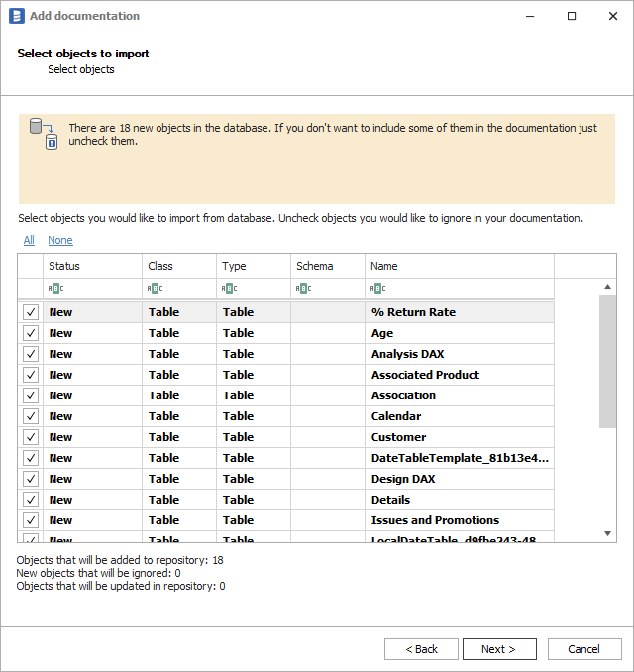
Task: Click the filter icon under Schema column
Action: (x=303, y=288)
